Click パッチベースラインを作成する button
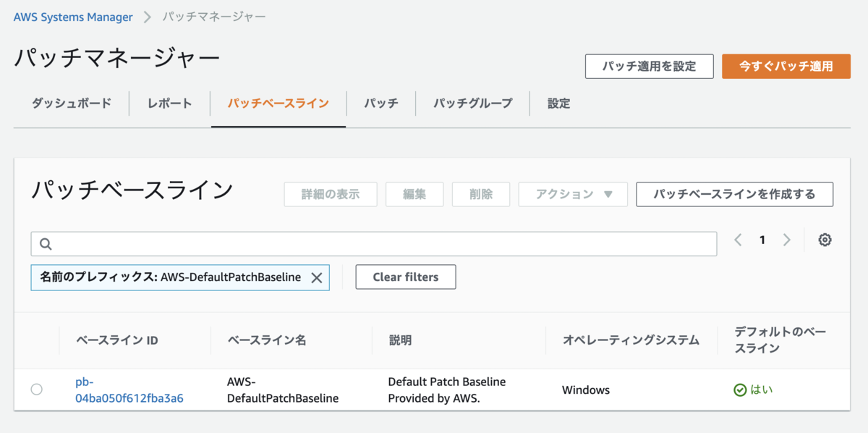The height and width of the screenshot is (433, 868). click(734, 194)
